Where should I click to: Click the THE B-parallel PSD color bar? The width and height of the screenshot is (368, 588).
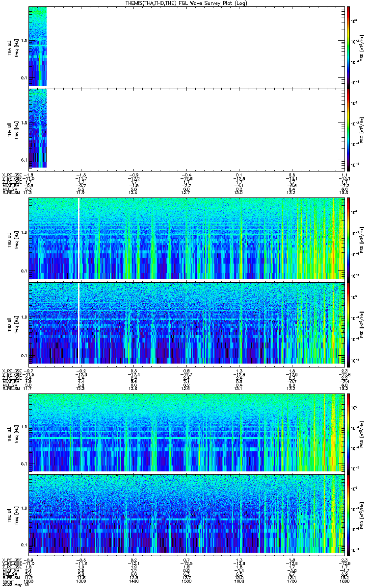[x=348, y=514]
